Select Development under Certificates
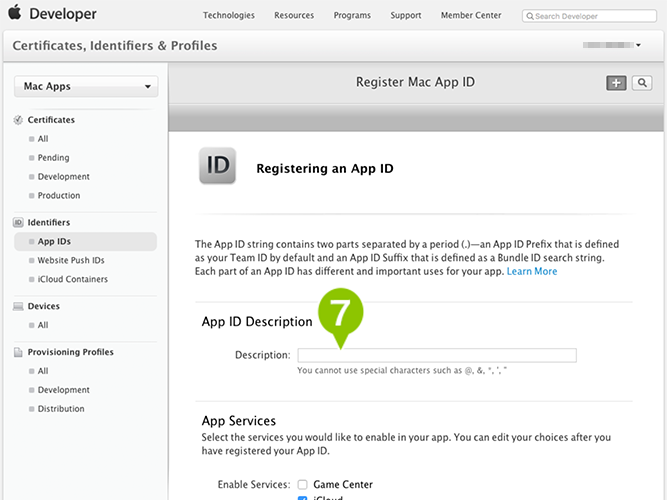 pyautogui.click(x=64, y=177)
